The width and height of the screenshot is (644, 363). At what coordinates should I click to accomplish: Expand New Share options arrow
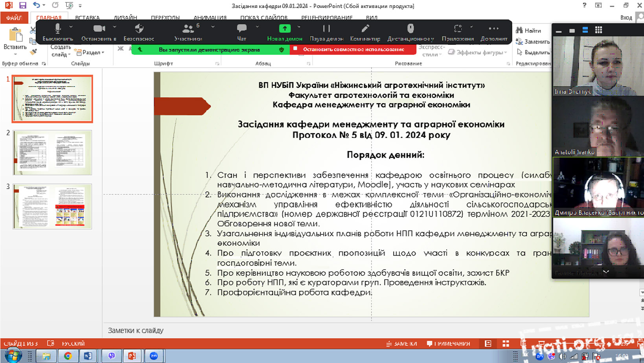[x=299, y=27]
